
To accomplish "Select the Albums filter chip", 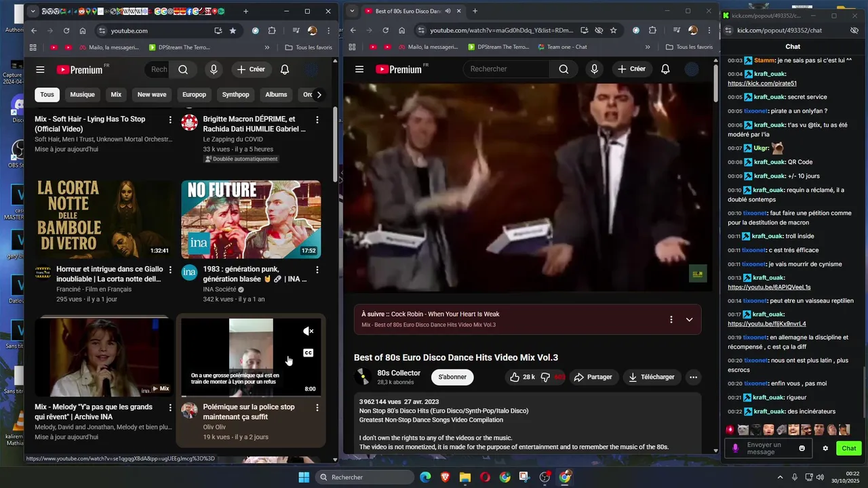I will coord(276,95).
